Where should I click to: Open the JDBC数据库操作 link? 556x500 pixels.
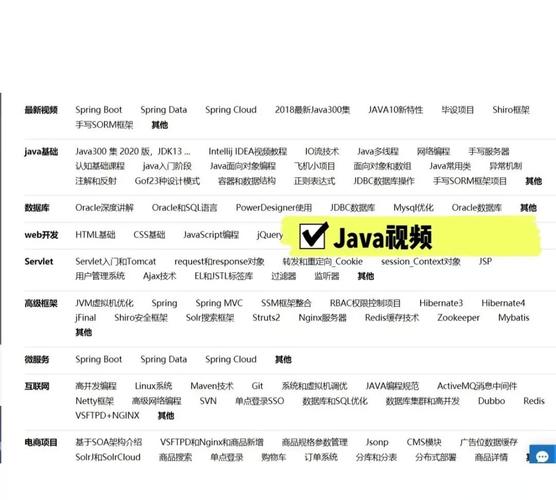coord(384,181)
